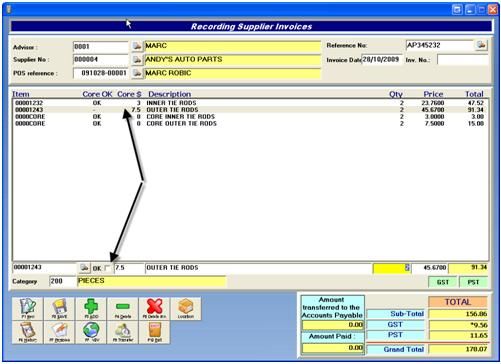
Task: Toggle the GST tax button
Action: 442,282
